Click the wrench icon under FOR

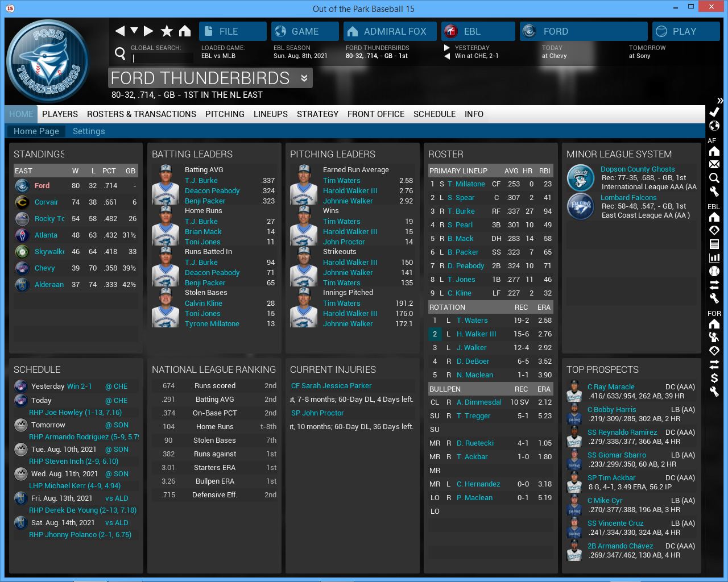click(714, 392)
